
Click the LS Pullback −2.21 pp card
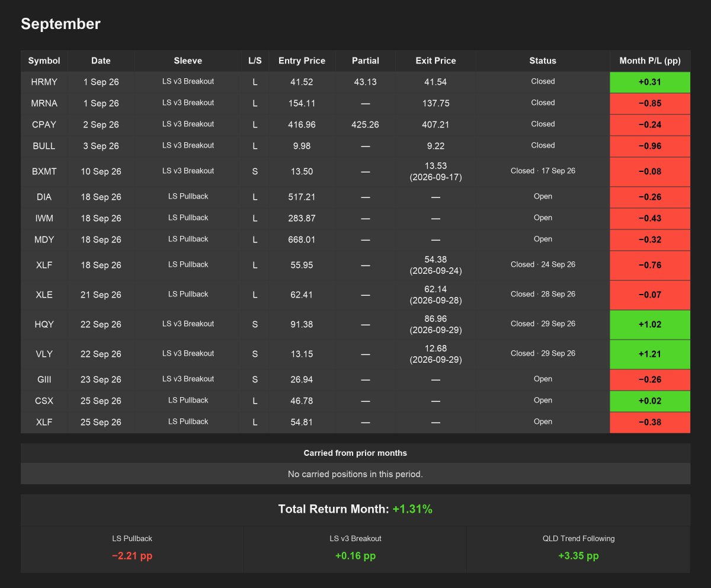132,549
